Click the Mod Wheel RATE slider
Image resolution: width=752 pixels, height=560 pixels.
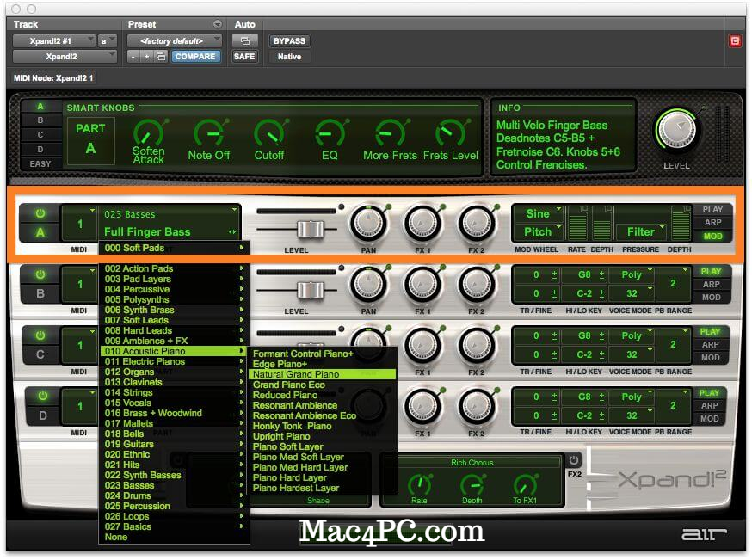[577, 224]
